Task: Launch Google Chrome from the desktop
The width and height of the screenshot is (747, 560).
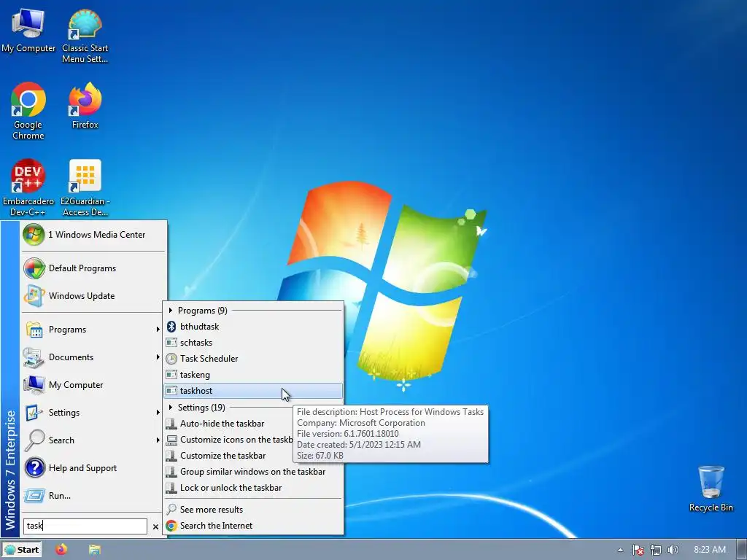Action: pyautogui.click(x=28, y=111)
